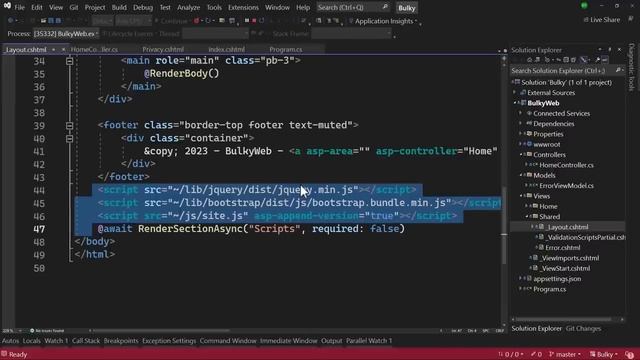The height and width of the screenshot is (360, 640).
Task: Open the Output tab
Action: click(x=331, y=340)
